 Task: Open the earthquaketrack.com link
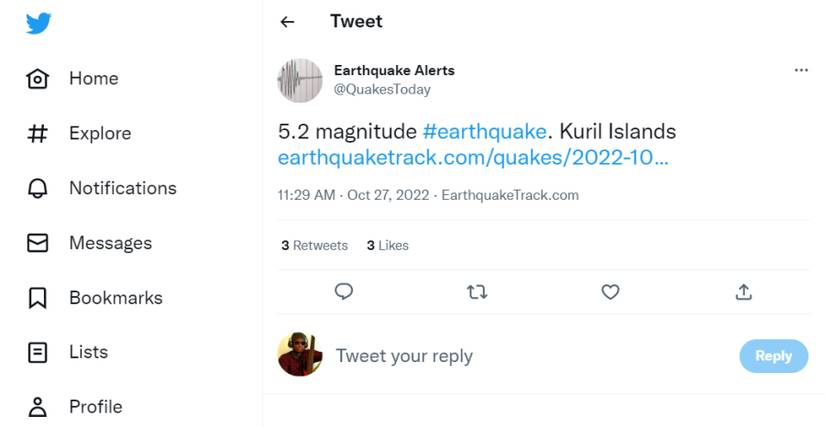[x=472, y=158]
